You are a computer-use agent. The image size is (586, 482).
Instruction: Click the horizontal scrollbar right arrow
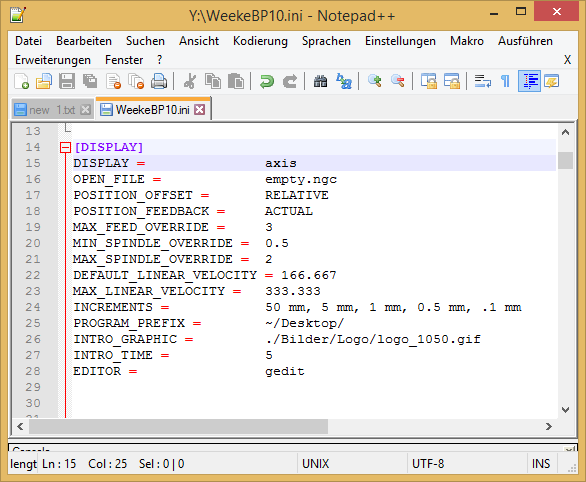pos(548,426)
